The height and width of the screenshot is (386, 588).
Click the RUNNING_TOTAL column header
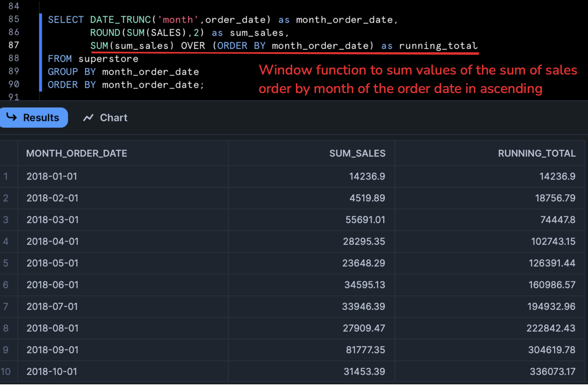pos(536,154)
